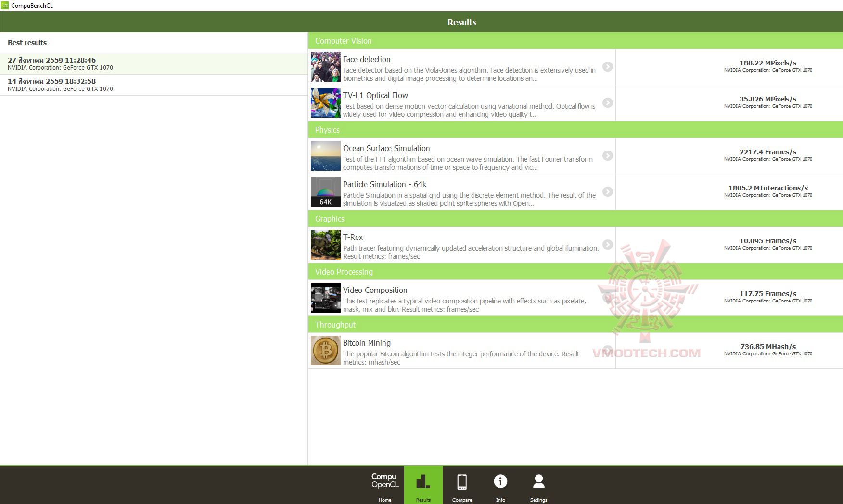This screenshot has height=504, width=843.
Task: Click the Video Processing section header
Action: coord(575,272)
